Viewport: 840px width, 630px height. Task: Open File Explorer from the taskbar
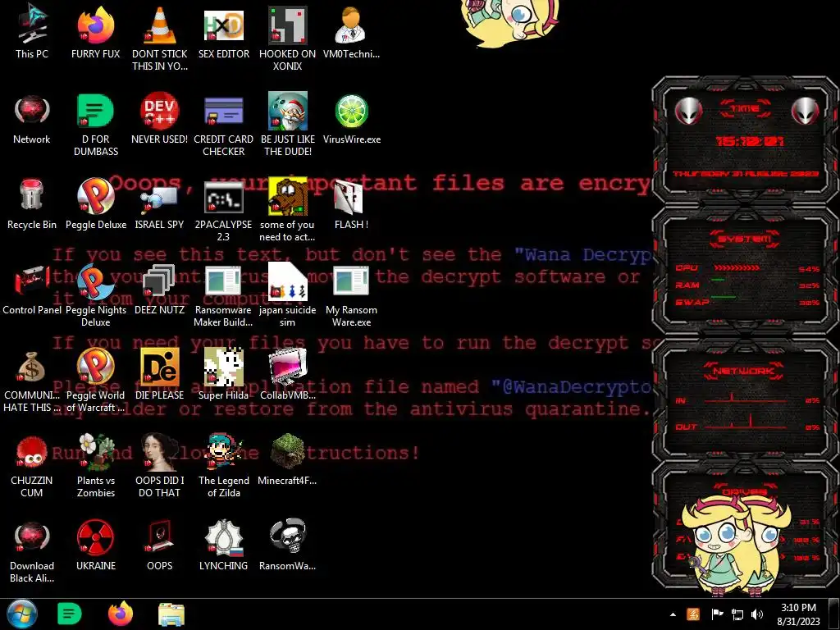171,614
